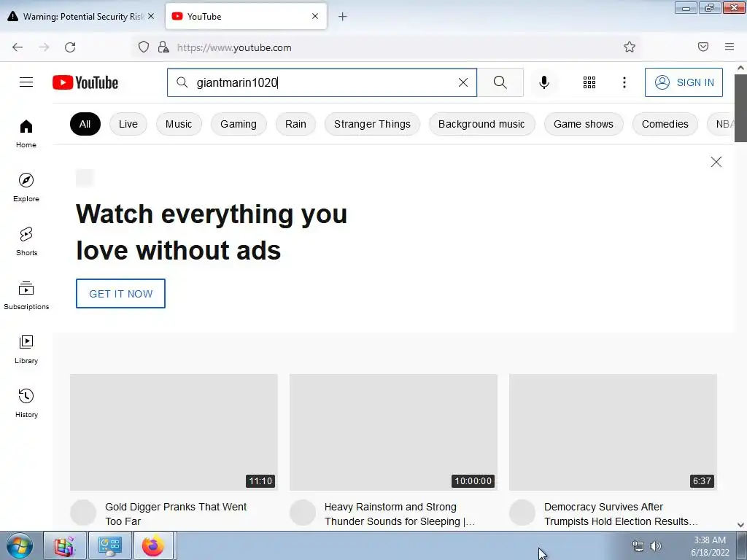Select the Stranger Things chip
Viewport: 747px width, 560px height.
(372, 124)
